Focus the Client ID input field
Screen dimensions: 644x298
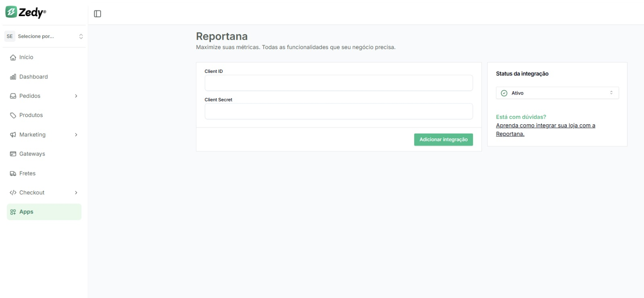[339, 83]
